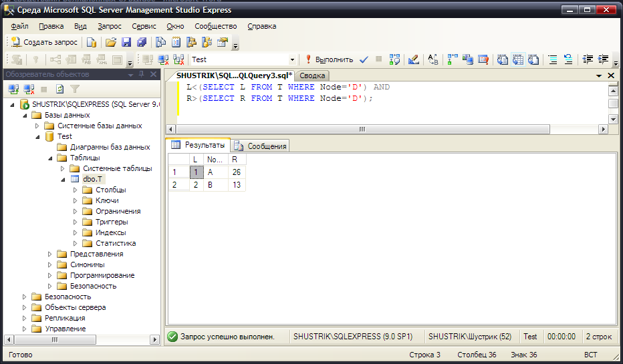Open the Правка menu

point(51,26)
